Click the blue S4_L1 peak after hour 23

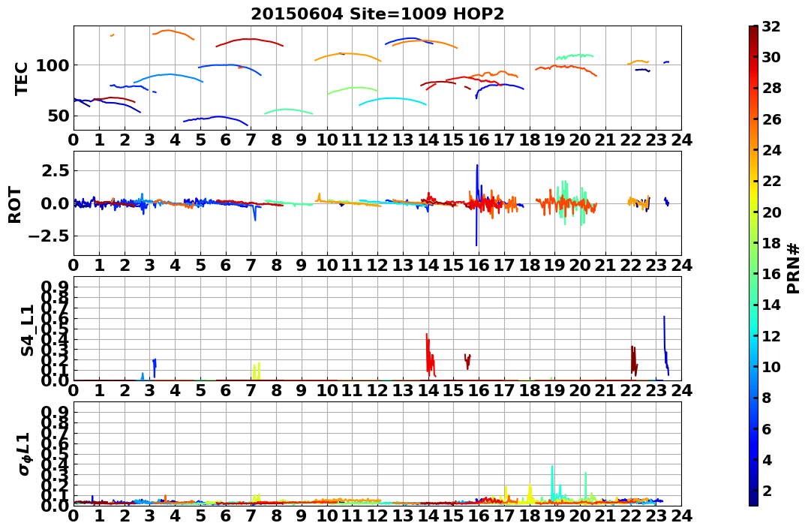[x=665, y=345]
